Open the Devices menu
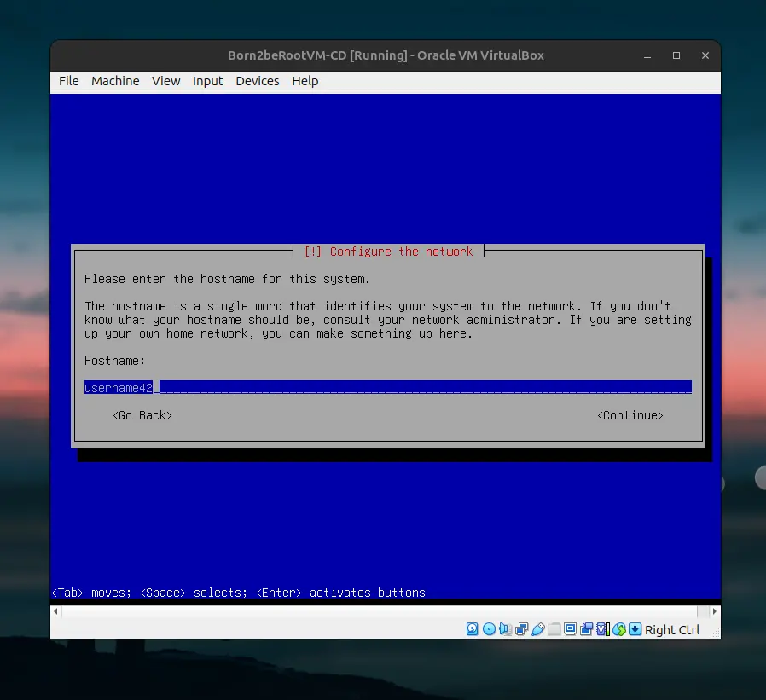The width and height of the screenshot is (766, 700). pyautogui.click(x=257, y=81)
